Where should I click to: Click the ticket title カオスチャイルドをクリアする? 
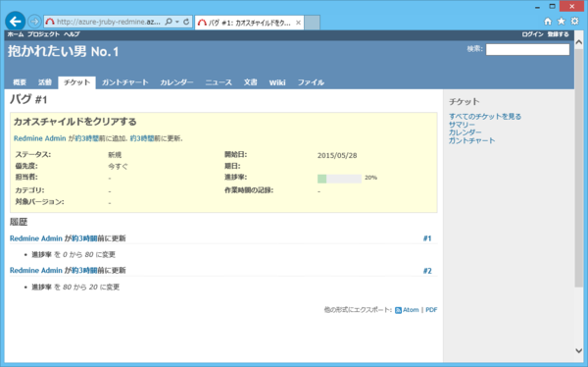point(75,122)
